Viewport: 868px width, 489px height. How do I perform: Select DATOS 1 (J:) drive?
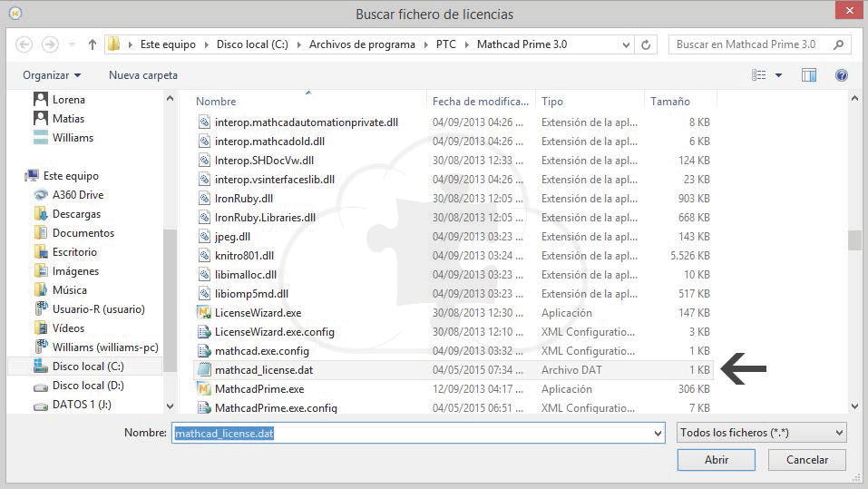(x=73, y=405)
